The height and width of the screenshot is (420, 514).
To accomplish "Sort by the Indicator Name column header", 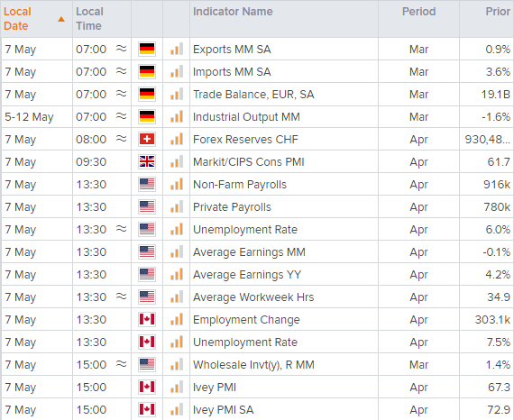I will tap(233, 12).
